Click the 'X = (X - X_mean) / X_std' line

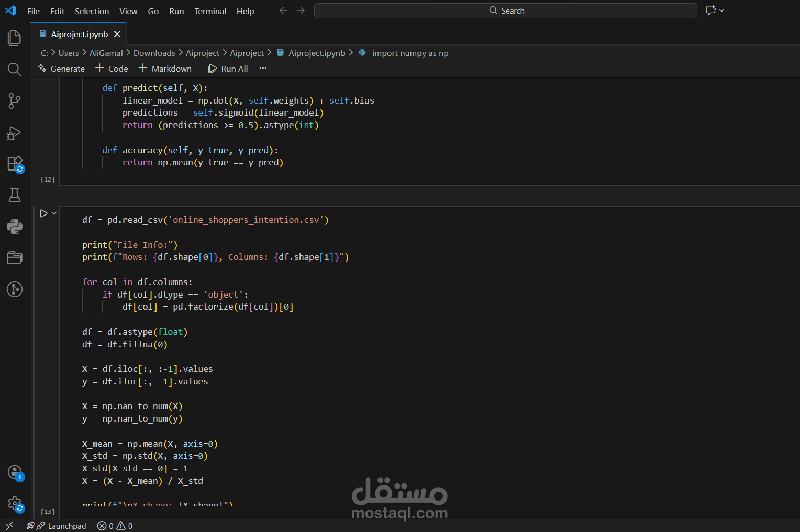[x=142, y=481]
